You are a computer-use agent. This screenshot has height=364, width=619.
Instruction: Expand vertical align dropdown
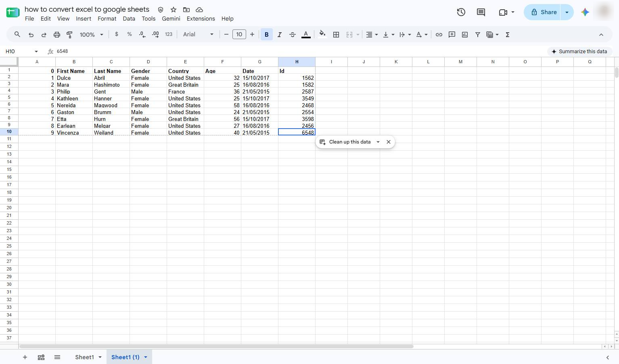coord(393,35)
